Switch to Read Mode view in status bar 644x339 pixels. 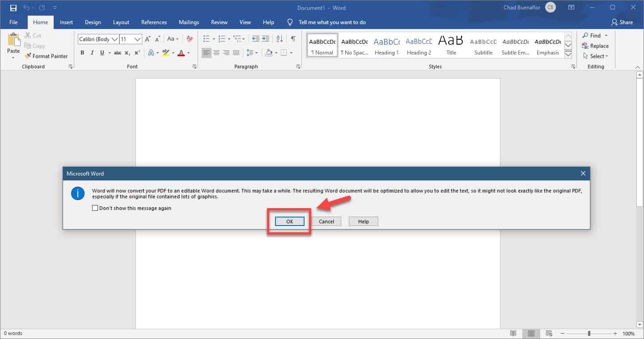(x=513, y=334)
